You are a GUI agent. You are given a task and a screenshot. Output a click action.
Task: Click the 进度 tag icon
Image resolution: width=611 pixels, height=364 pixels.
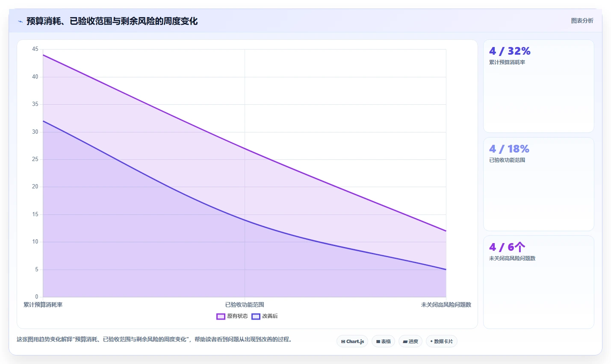(405, 342)
